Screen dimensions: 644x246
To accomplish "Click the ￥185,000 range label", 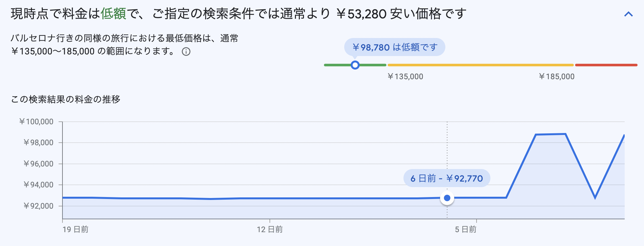I will (x=556, y=77).
